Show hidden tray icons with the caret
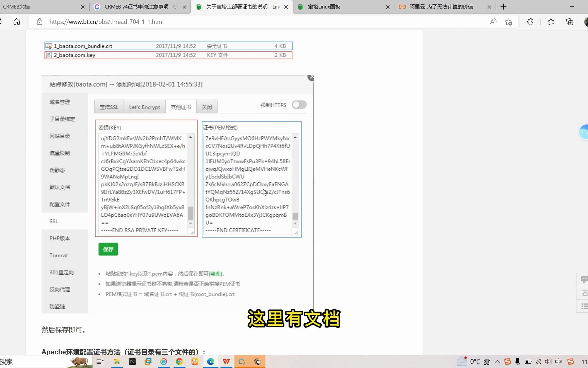Screen dimensions: 588x368 coord(497,362)
